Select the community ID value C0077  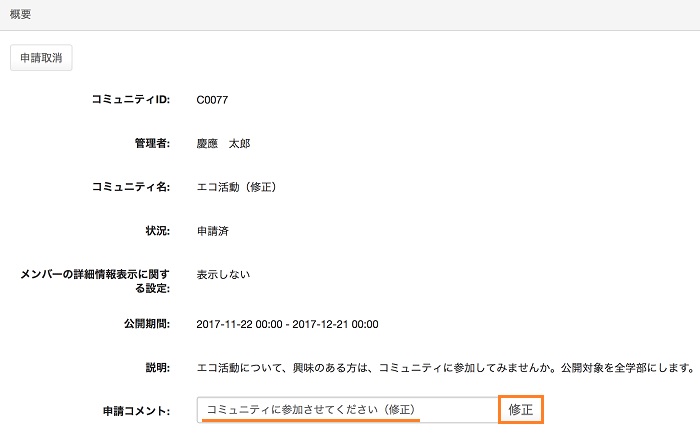214,99
